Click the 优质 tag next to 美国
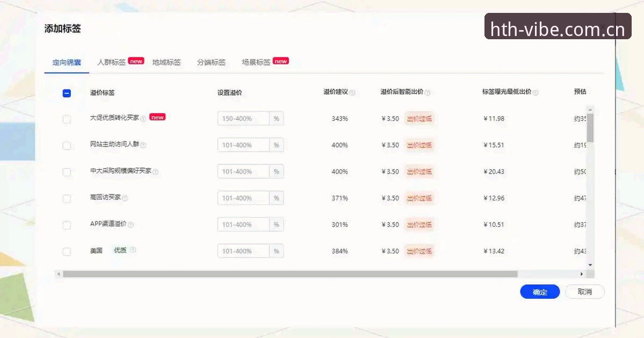The height and width of the screenshot is (338, 644). 120,250
